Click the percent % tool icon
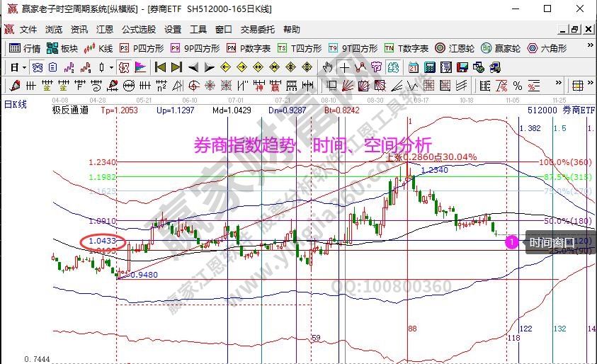Image resolution: width=597 pixels, height=364 pixels. point(518,86)
